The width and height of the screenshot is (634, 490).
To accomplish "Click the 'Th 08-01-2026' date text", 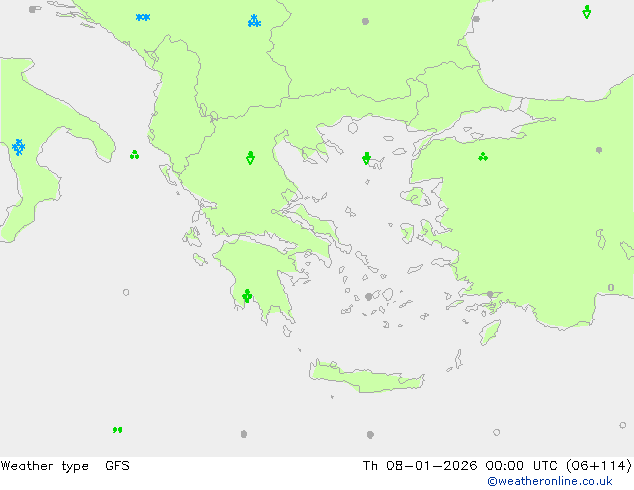I will tap(420, 466).
